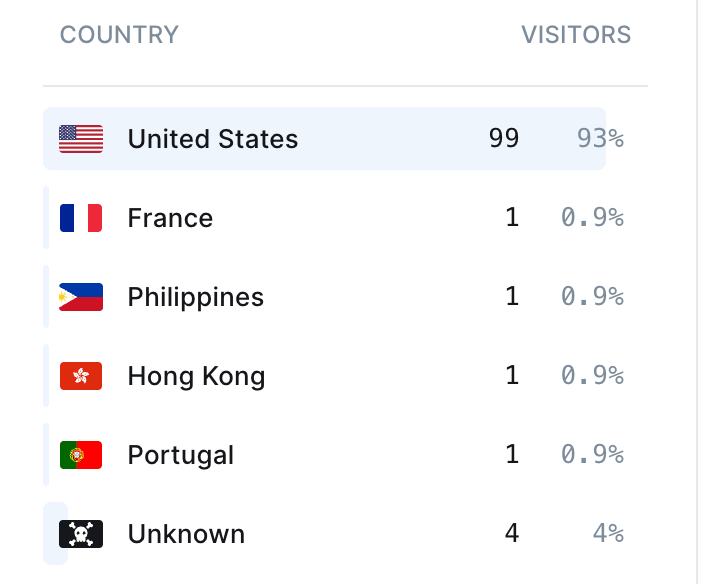Click the Hong Kong flag icon
710x584 pixels.
[x=81, y=376]
